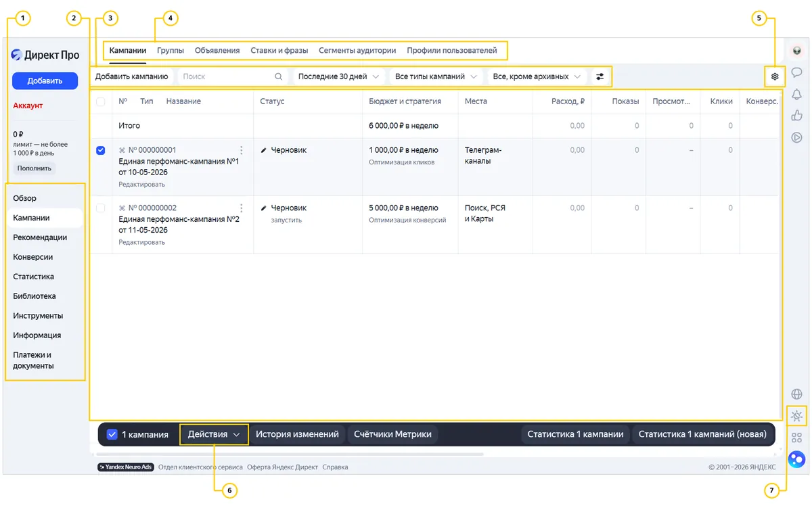Open table settings via the gear icon

tap(775, 76)
